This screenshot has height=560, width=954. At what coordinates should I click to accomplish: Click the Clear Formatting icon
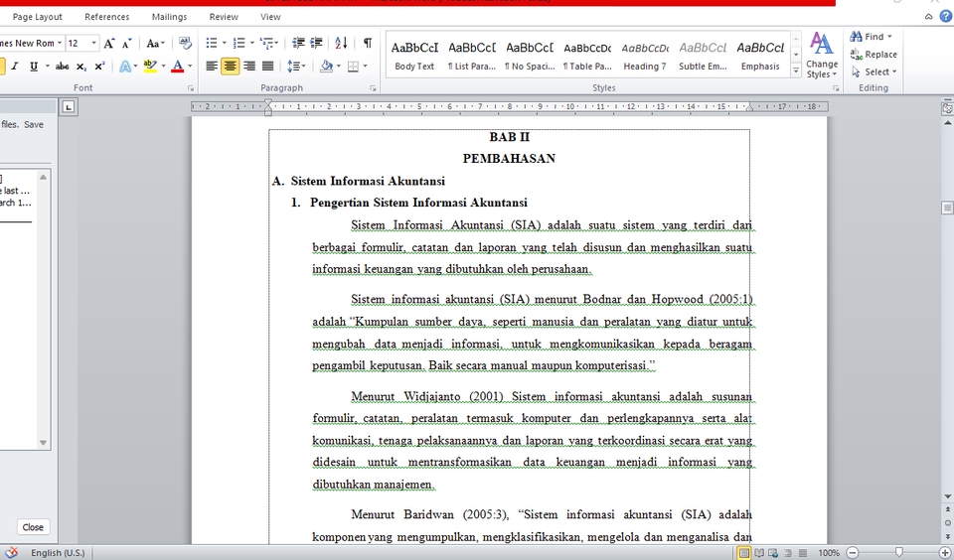coord(185,43)
